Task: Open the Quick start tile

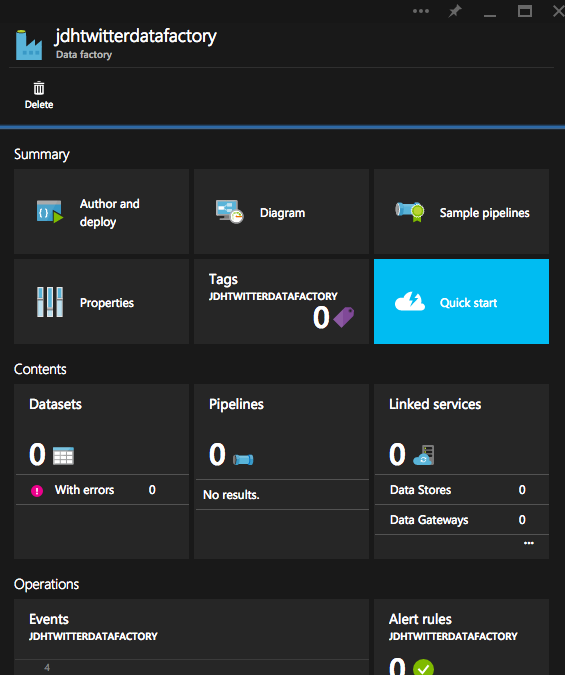Action: coord(461,301)
